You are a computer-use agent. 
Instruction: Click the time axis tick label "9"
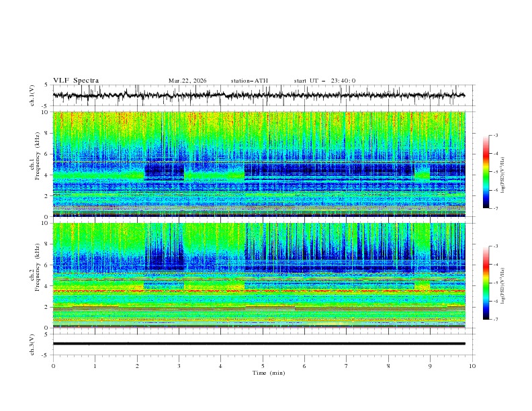tap(430, 366)
